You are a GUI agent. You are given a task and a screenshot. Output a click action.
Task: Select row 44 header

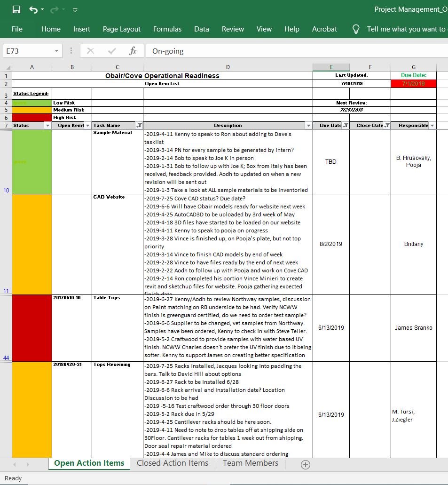coord(6,328)
